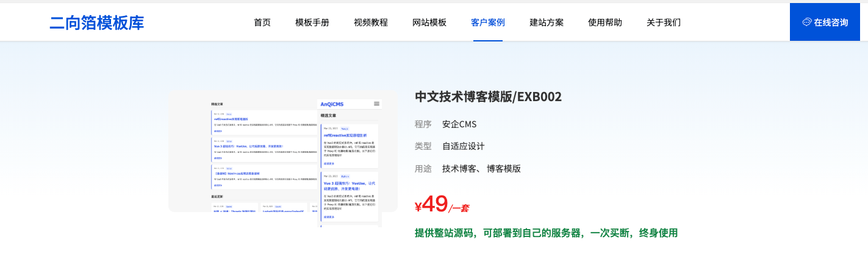Click the chat bubble icon beside 在线咨询
The height and width of the screenshot is (276, 868).
click(806, 23)
